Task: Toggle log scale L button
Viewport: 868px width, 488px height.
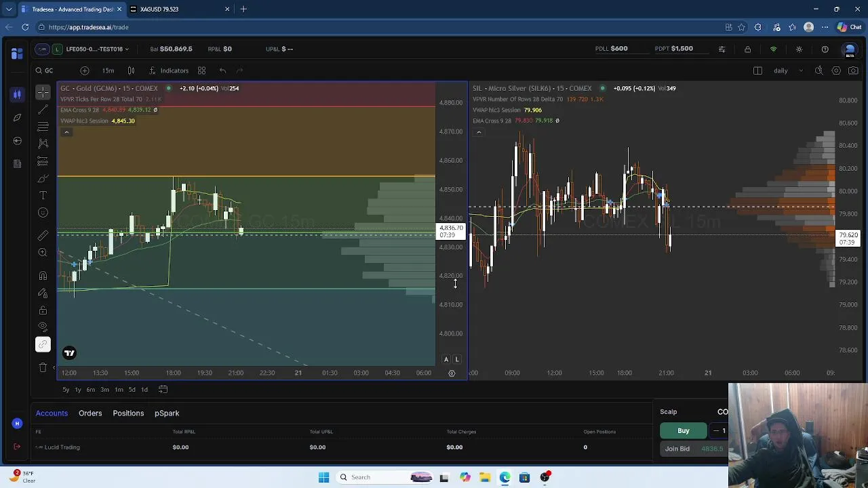Action: [x=457, y=359]
